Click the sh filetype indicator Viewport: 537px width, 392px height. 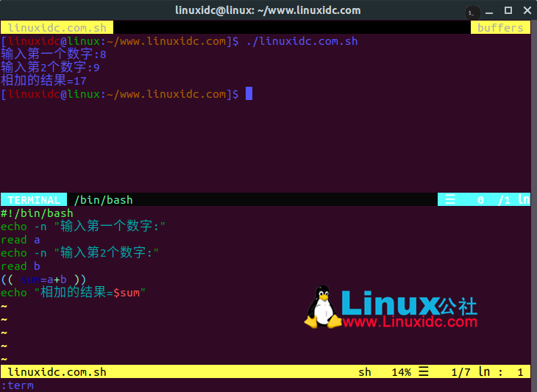click(365, 372)
